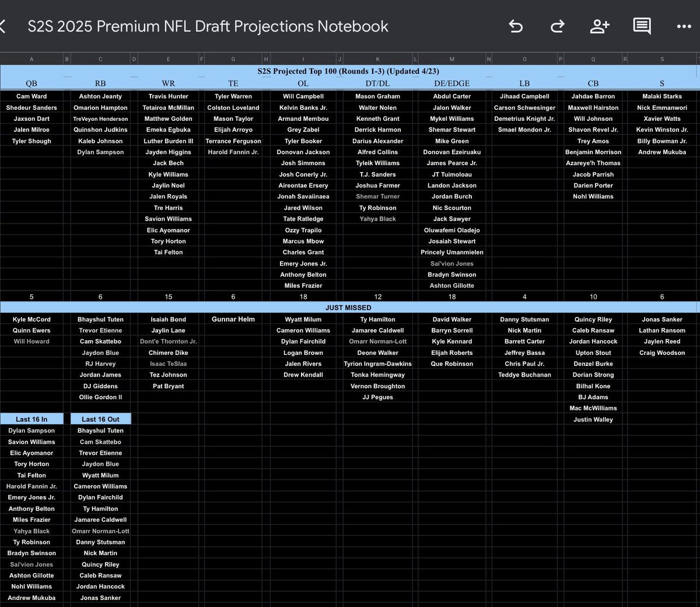Select the Ashton Jeanty cell
This screenshot has height=607, width=700.
100,96
